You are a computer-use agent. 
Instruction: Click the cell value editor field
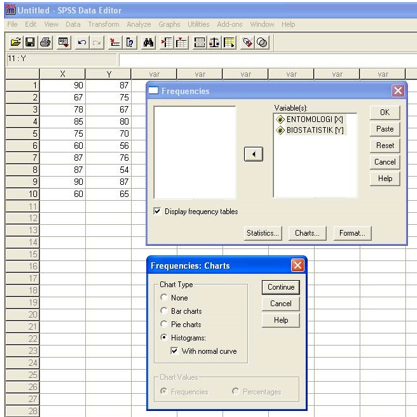click(x=268, y=59)
